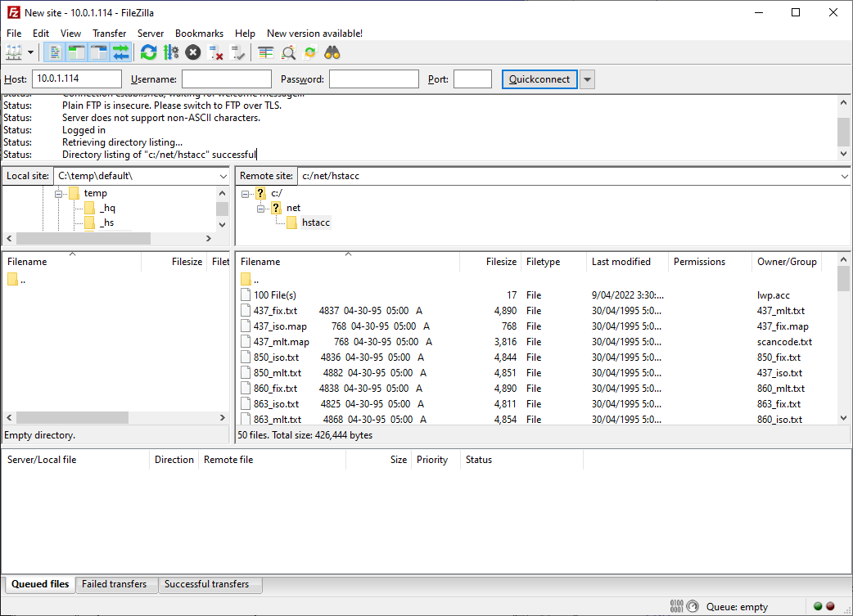Click Cancel current operation icon
The width and height of the screenshot is (853, 616).
point(193,52)
